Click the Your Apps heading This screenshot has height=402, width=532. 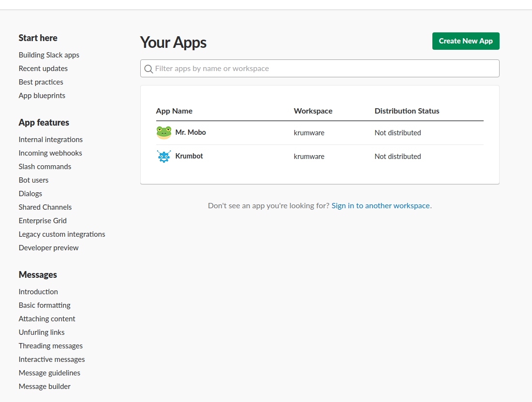(x=173, y=43)
